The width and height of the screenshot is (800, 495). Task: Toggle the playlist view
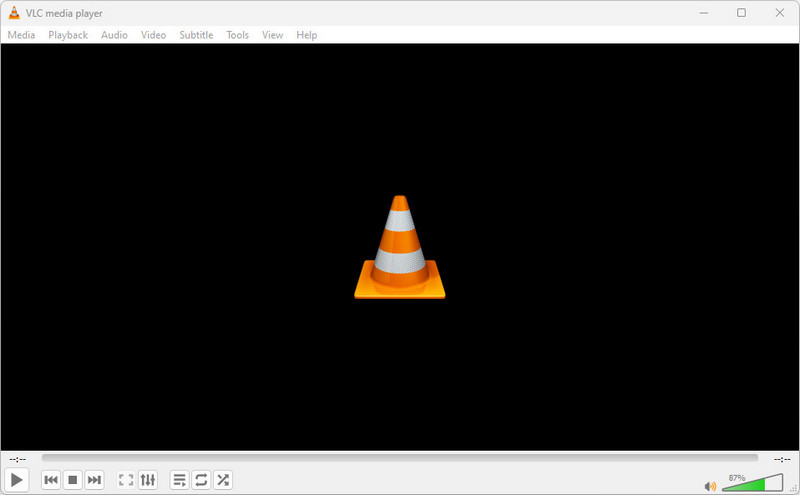pyautogui.click(x=179, y=480)
